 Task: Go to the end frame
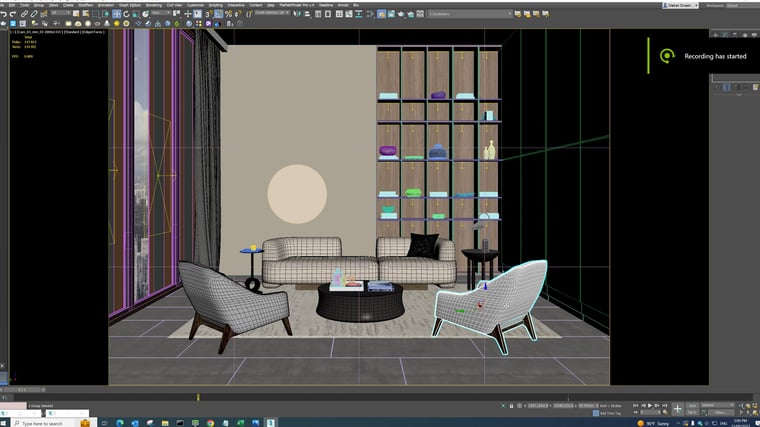[x=664, y=405]
